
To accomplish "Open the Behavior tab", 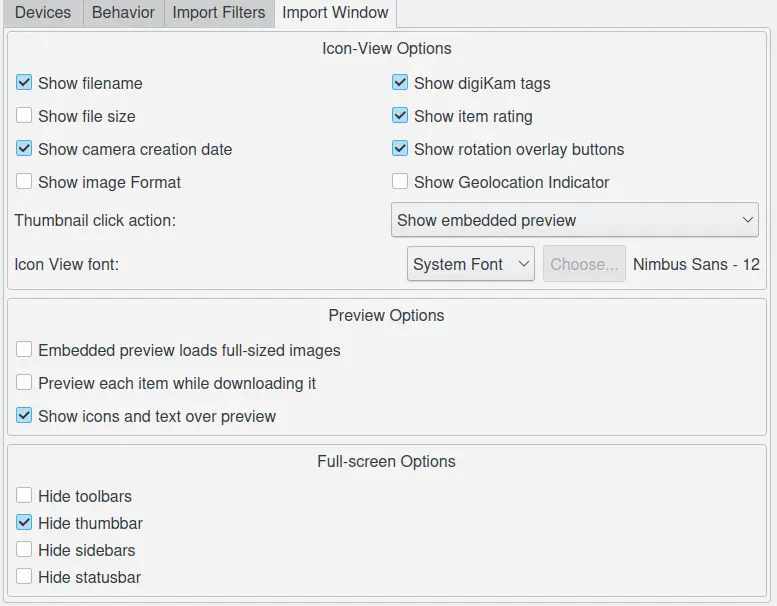I will tap(123, 13).
